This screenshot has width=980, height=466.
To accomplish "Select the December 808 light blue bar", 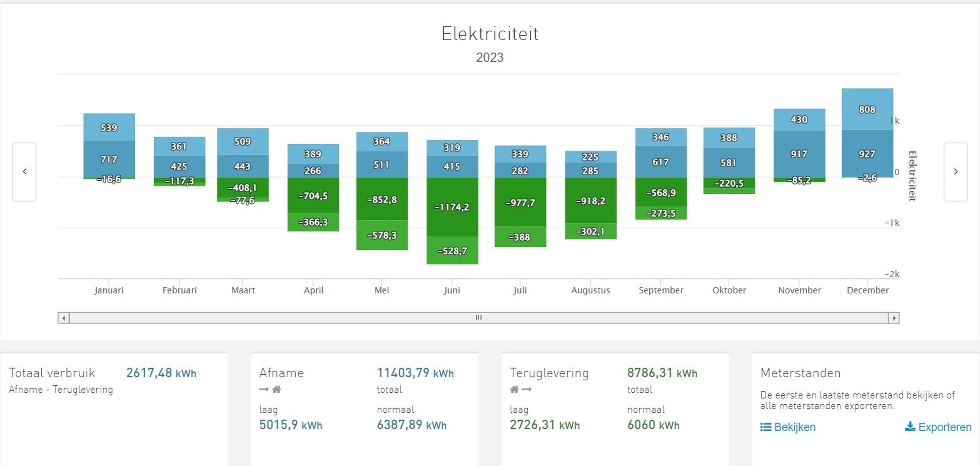I will tap(867, 109).
